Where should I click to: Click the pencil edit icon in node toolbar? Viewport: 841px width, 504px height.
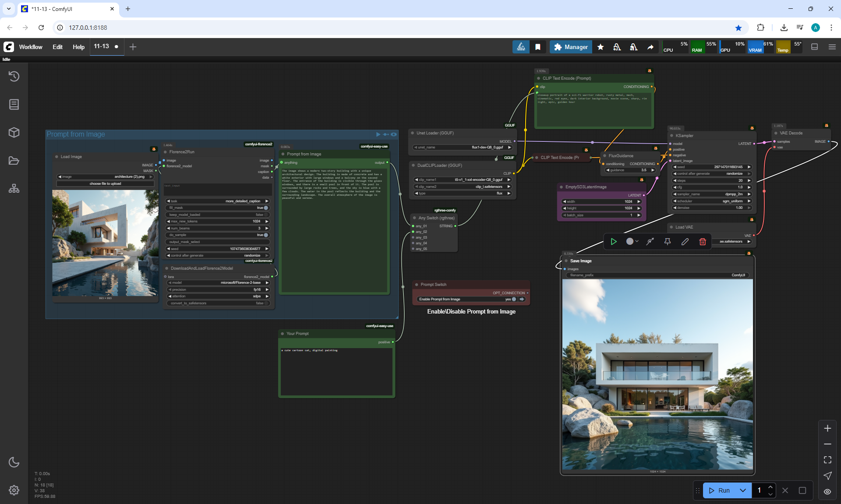[x=685, y=241]
